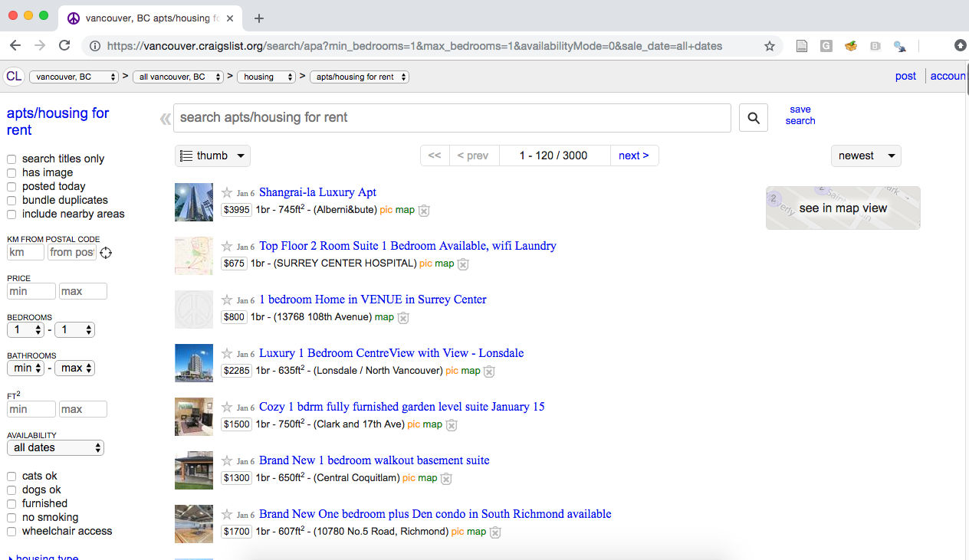969x560 pixels.
Task: Bookmark this page using the star icon
Action: 769,46
